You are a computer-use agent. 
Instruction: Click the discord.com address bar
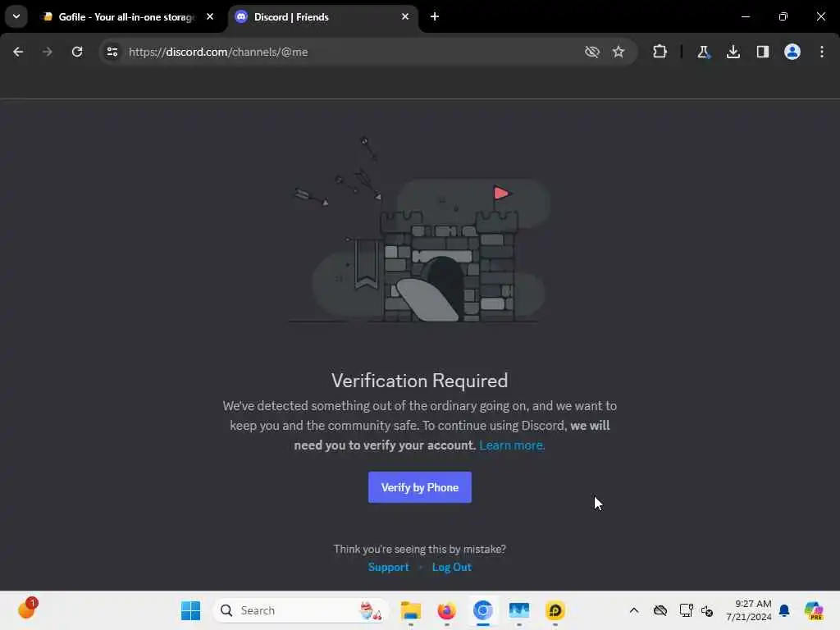coord(343,52)
